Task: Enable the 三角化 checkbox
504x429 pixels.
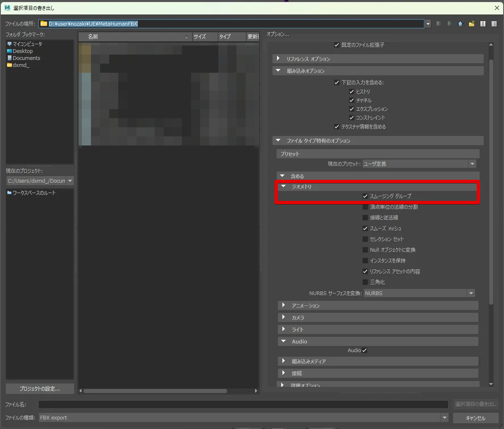Action: (x=365, y=282)
